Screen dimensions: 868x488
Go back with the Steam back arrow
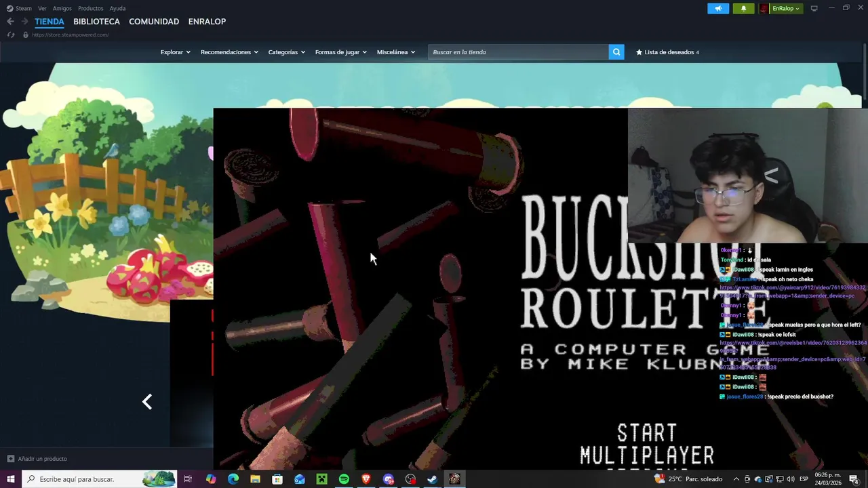pos(10,22)
